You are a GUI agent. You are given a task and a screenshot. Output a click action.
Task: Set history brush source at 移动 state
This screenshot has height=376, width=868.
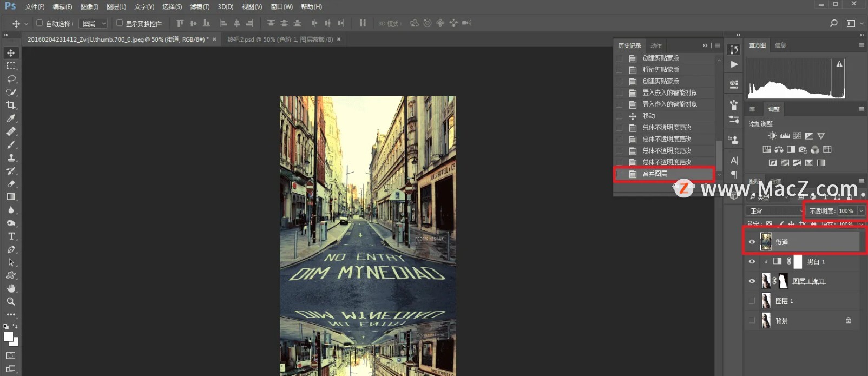(x=620, y=116)
